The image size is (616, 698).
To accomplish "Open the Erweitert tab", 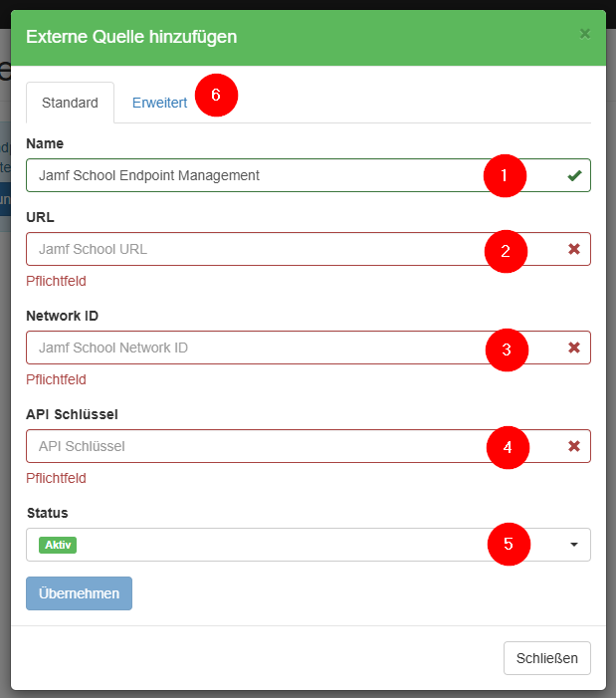I will 159,103.
